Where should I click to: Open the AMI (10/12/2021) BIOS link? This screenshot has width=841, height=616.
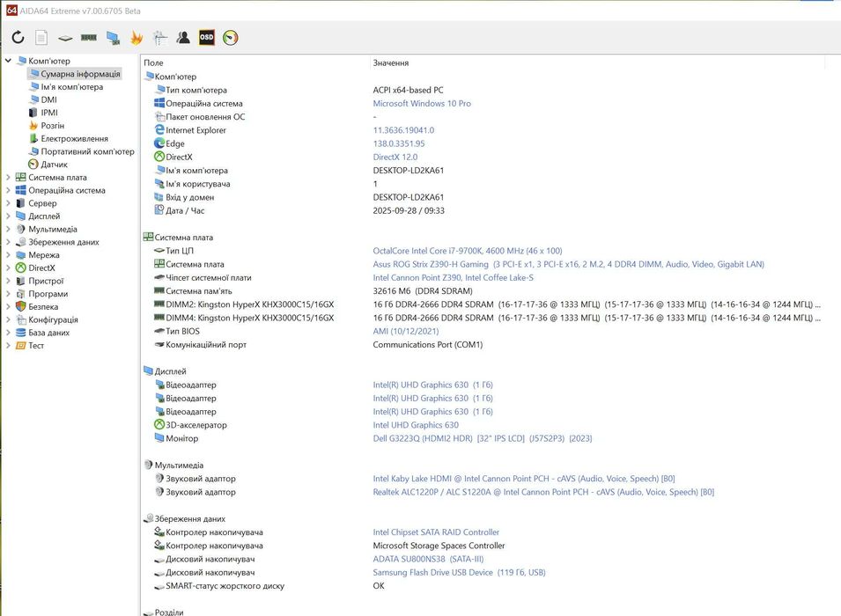tap(405, 332)
